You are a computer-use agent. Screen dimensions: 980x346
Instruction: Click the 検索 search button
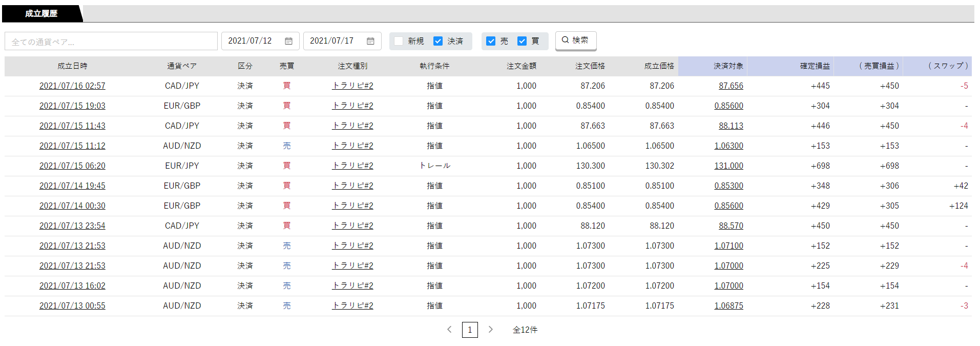tap(576, 40)
